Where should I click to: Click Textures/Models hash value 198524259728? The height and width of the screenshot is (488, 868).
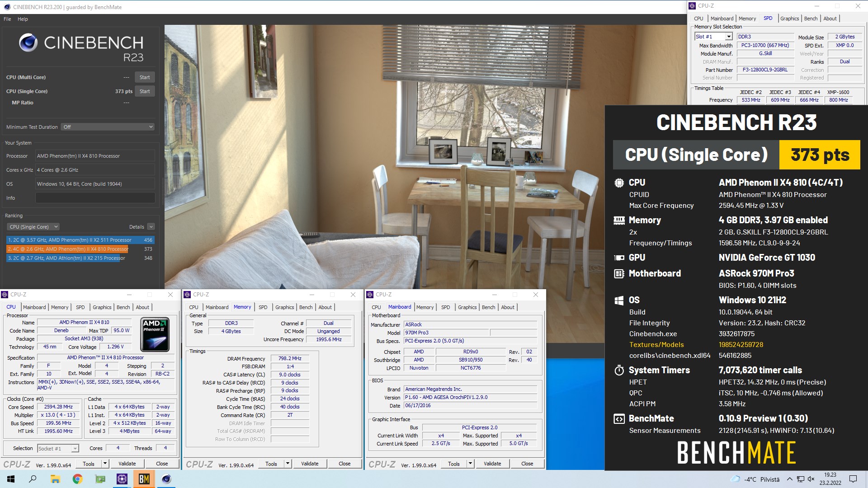tap(741, 345)
